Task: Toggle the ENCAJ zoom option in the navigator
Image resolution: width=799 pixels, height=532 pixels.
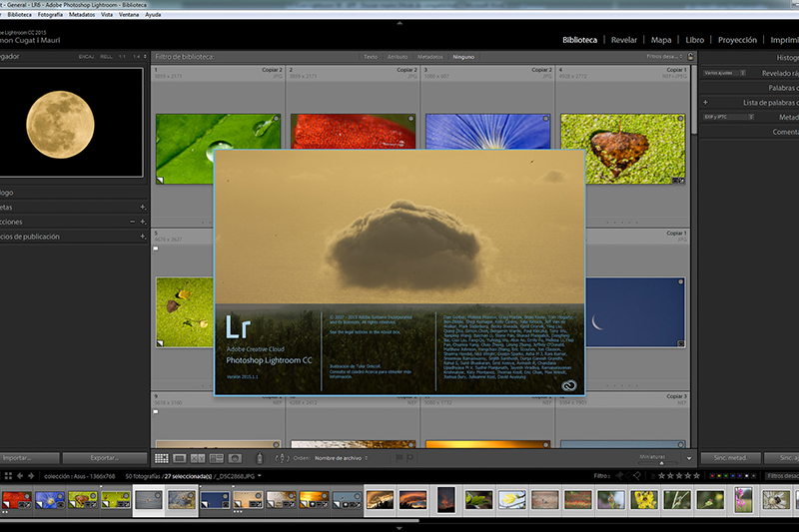Action: pos(86,57)
